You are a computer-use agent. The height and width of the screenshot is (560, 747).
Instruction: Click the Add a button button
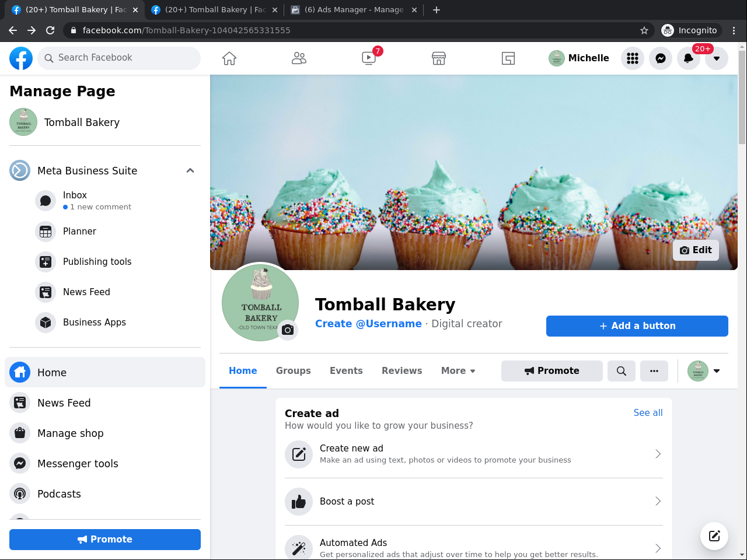(x=637, y=326)
